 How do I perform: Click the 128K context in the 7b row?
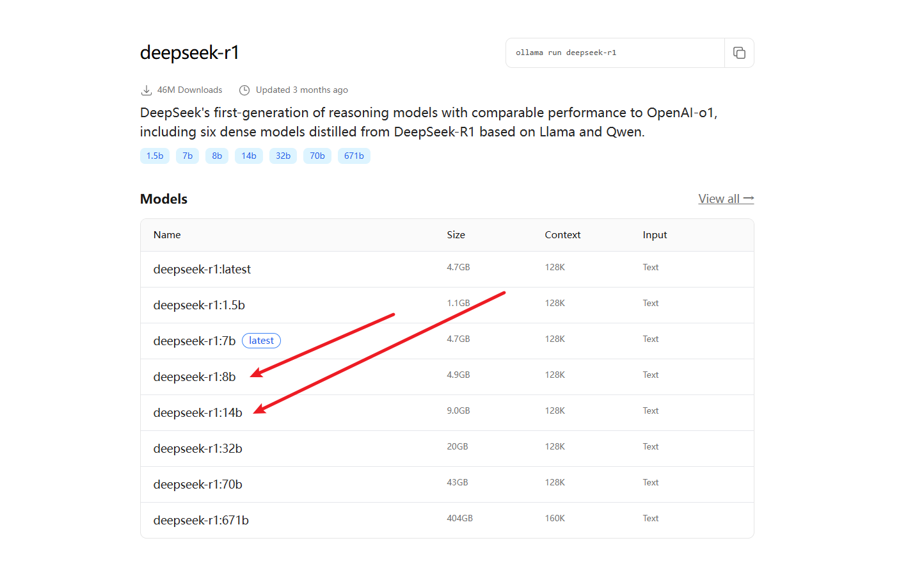pyautogui.click(x=555, y=339)
